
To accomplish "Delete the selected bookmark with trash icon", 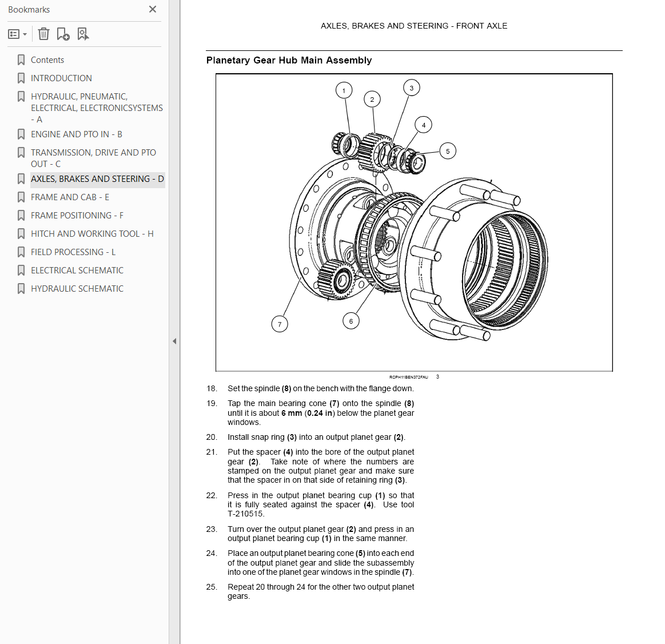I will (x=43, y=34).
